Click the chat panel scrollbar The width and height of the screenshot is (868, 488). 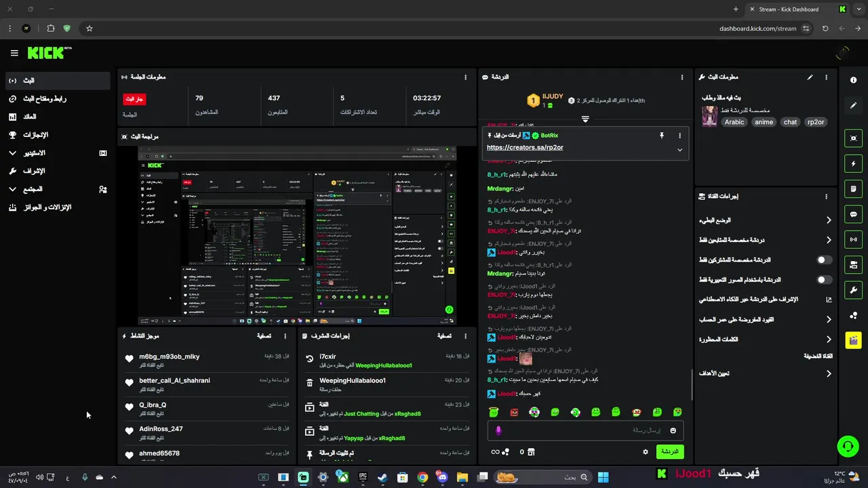click(691, 384)
